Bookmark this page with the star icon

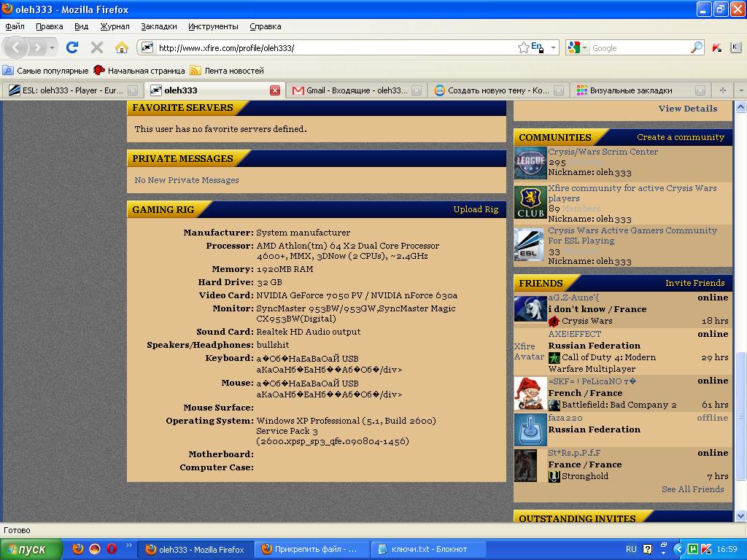(x=523, y=47)
